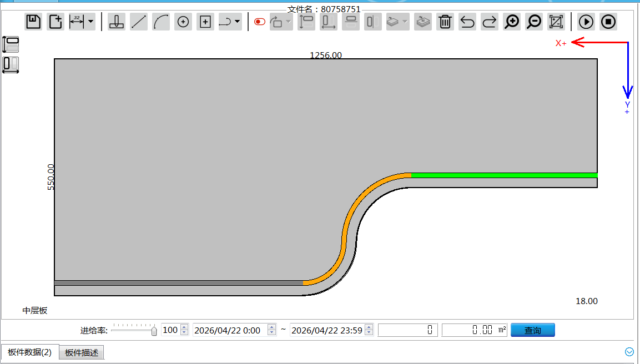The width and height of the screenshot is (640, 364).
Task: Stop simulation with the stop button
Action: tap(608, 22)
